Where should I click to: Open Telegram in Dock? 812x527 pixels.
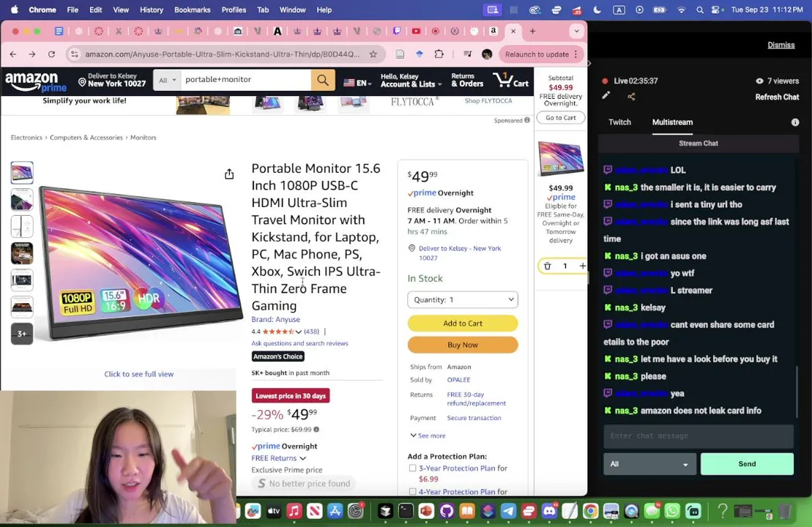[508, 512]
